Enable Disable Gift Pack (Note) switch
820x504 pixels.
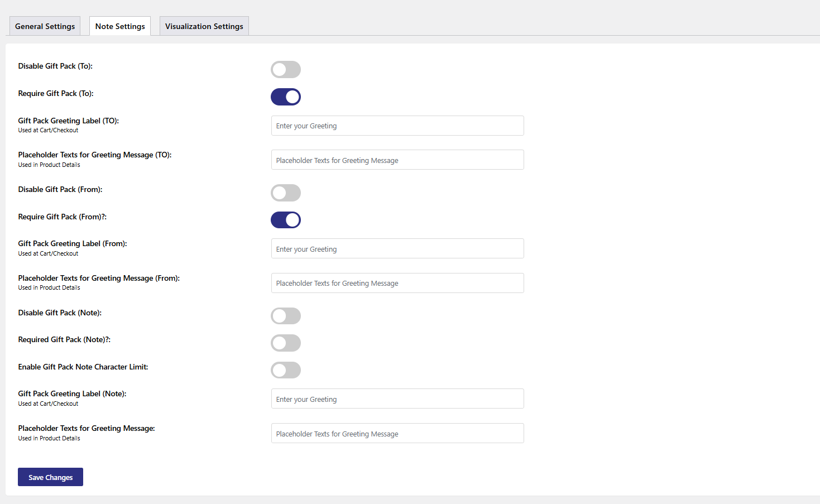tap(285, 316)
